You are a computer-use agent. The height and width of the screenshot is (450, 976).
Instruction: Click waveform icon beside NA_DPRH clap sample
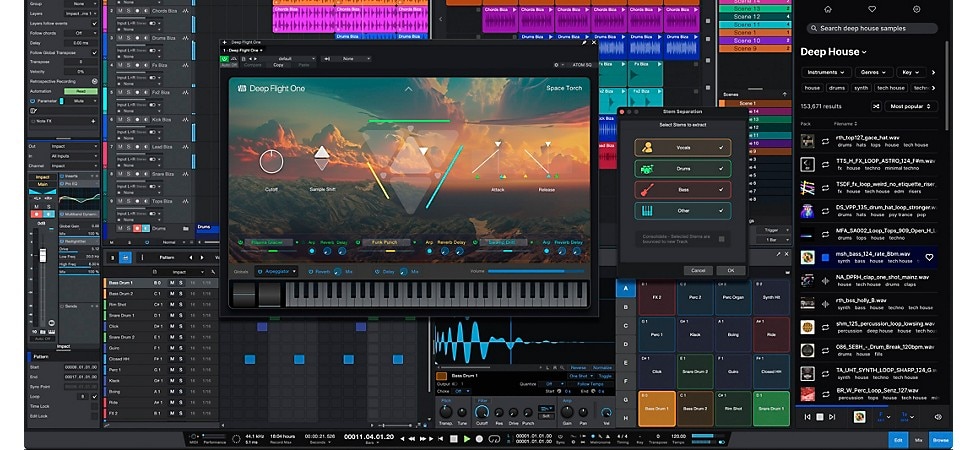(x=825, y=281)
